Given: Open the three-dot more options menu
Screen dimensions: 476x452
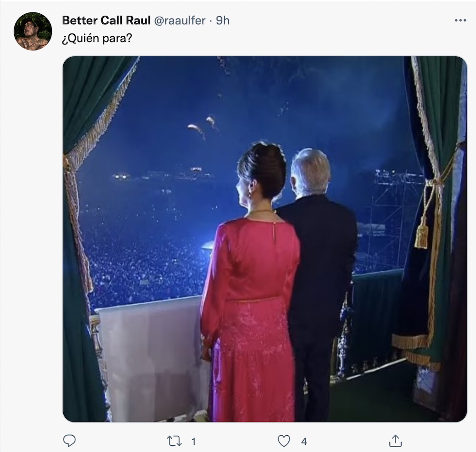Looking at the screenshot, I should point(460,20).
